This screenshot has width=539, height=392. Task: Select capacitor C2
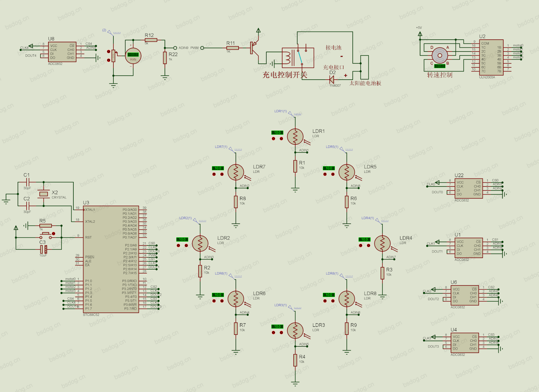[28, 206]
